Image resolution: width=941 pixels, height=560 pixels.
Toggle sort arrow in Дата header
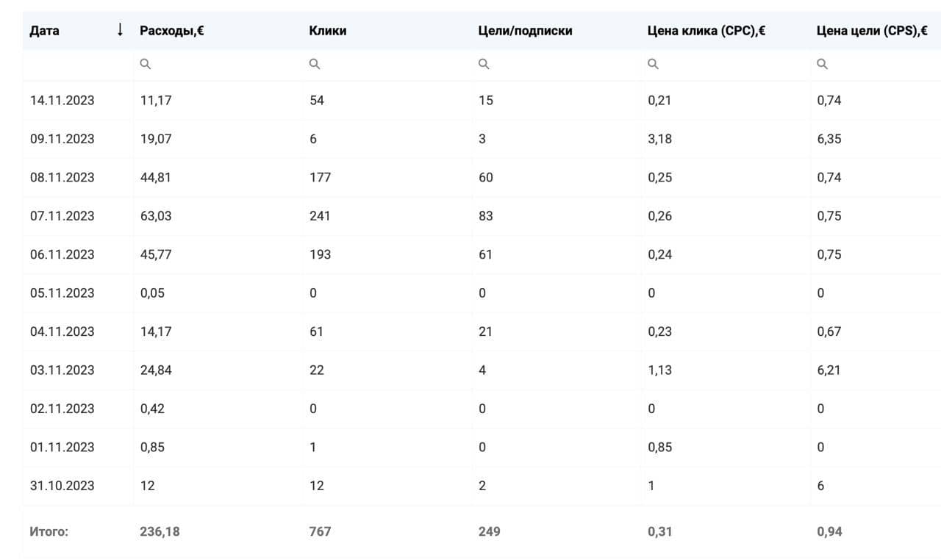[x=120, y=30]
